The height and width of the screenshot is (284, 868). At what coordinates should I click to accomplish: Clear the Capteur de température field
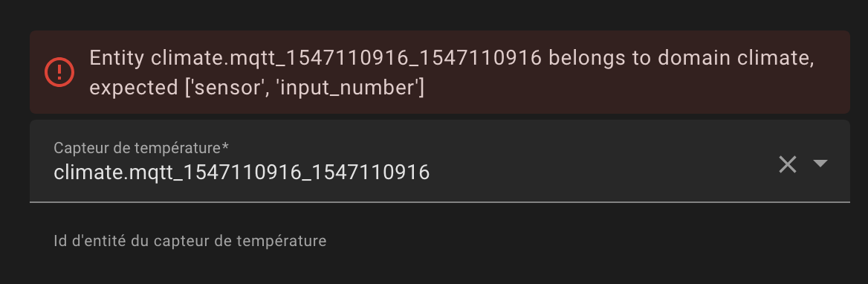(787, 164)
